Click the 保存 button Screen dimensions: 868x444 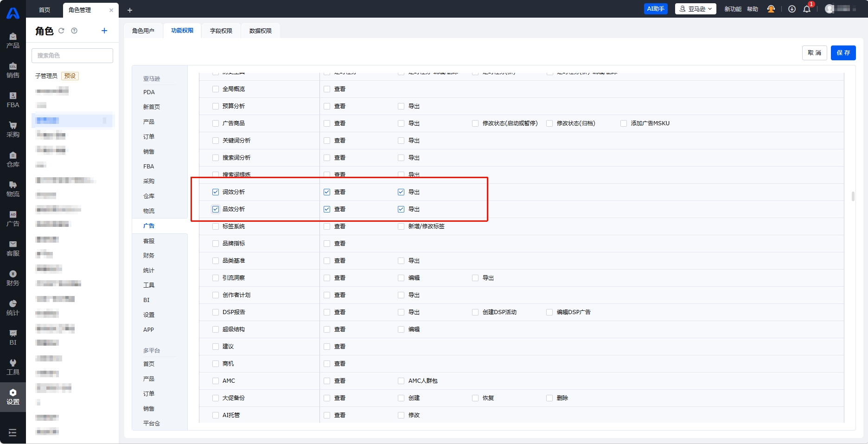[843, 53]
